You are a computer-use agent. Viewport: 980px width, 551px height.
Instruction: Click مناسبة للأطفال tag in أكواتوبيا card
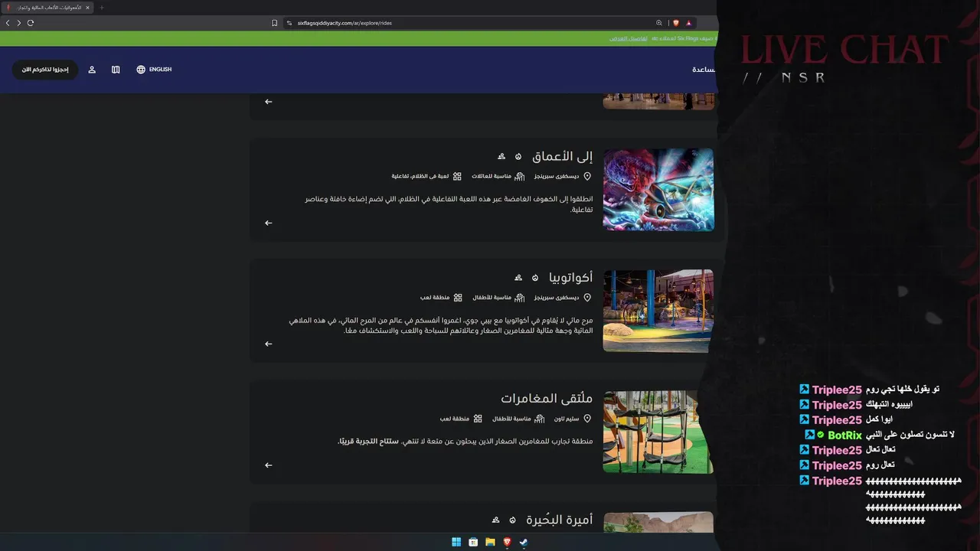[492, 297]
